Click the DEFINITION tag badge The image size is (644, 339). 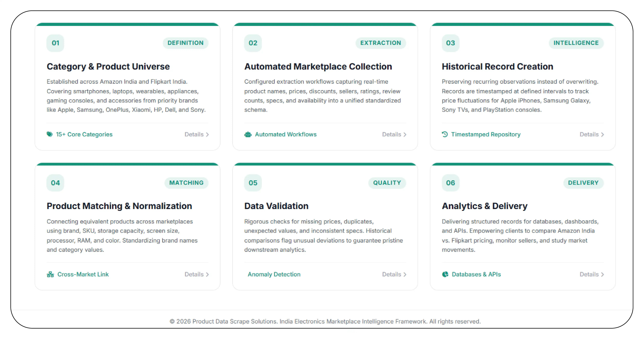click(x=186, y=43)
